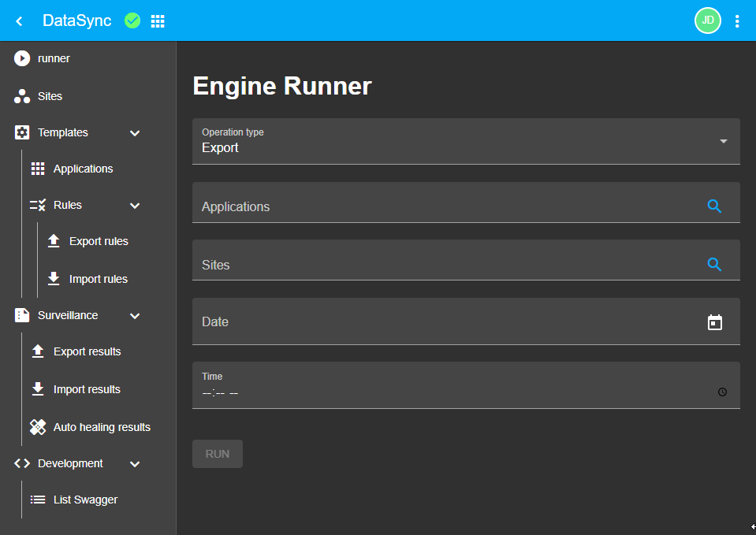The image size is (756, 535).
Task: Focus the Sites input field
Action: pos(466,260)
